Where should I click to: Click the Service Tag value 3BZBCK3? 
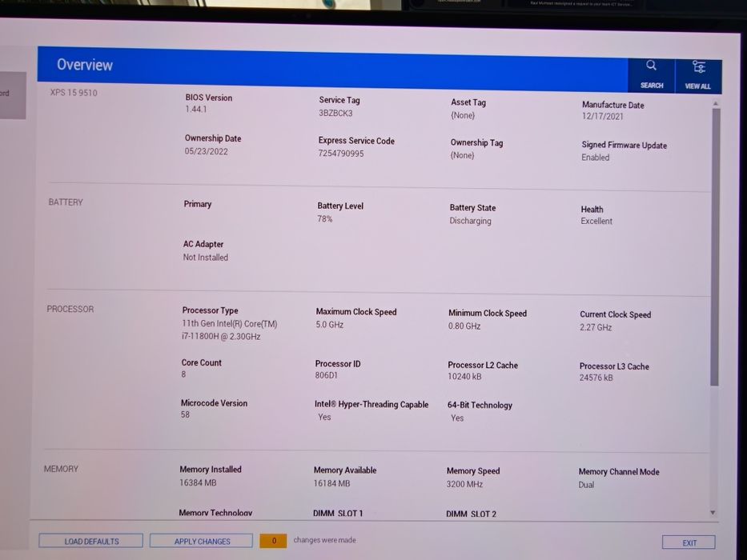[x=335, y=114]
